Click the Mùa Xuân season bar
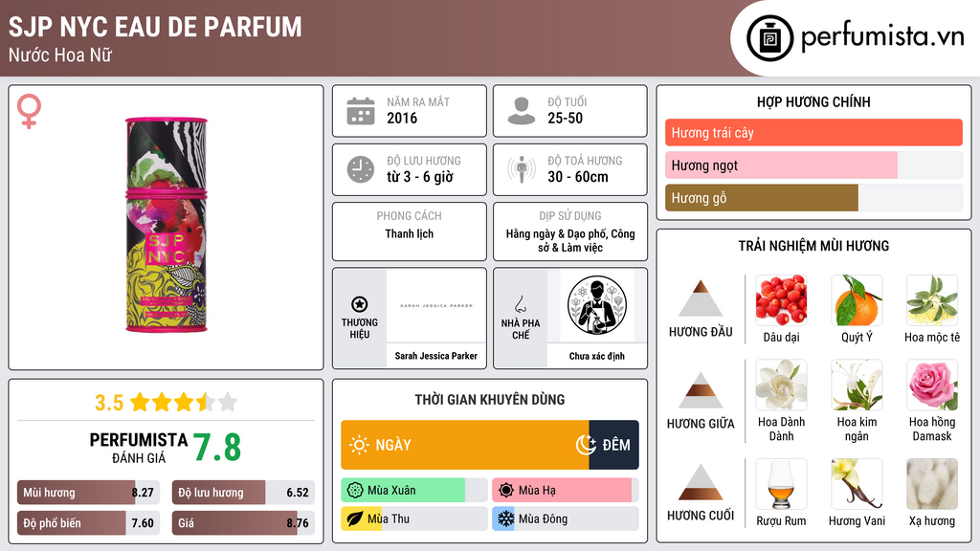Screen dimensions: 980x551 [413, 491]
